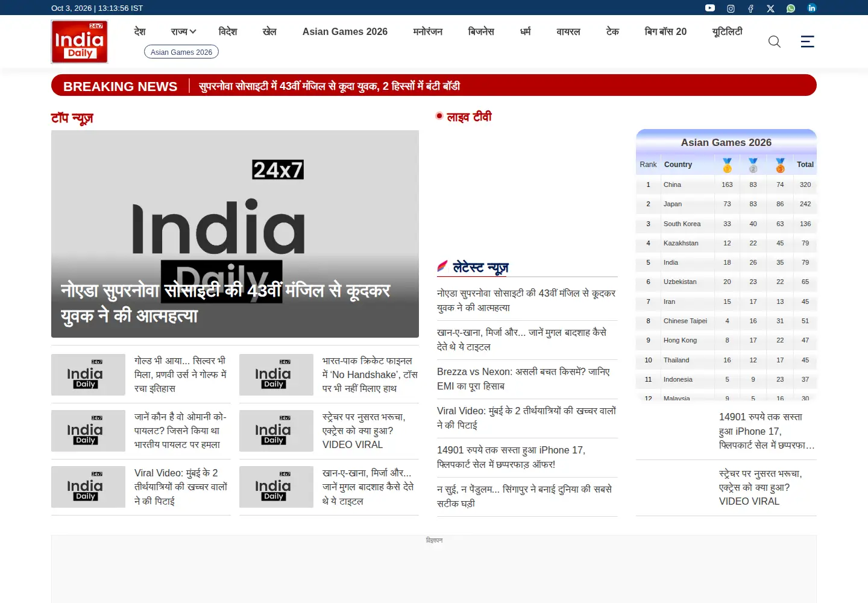Click the Total column header
Screen dimensions: 868x603
click(805, 165)
